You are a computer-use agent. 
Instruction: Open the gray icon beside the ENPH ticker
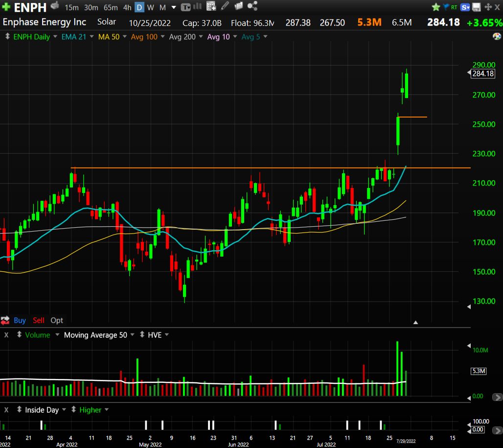tap(55, 5)
